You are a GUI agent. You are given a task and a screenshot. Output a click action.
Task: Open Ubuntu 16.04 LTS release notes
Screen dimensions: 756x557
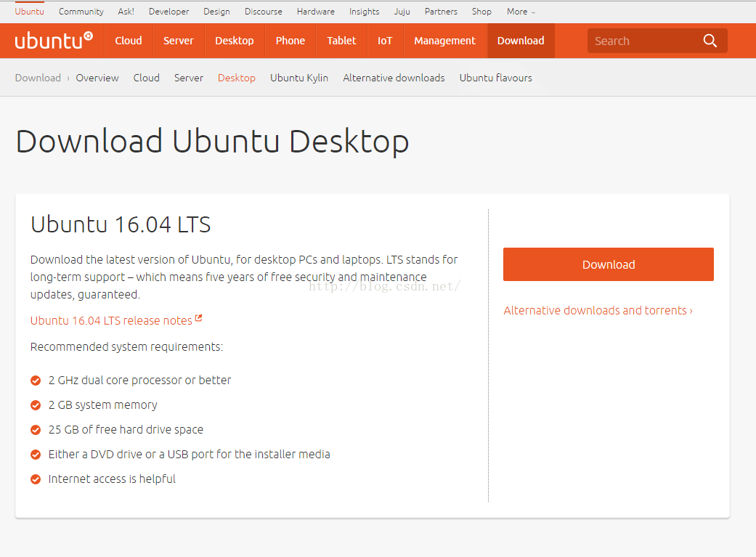tap(111, 321)
